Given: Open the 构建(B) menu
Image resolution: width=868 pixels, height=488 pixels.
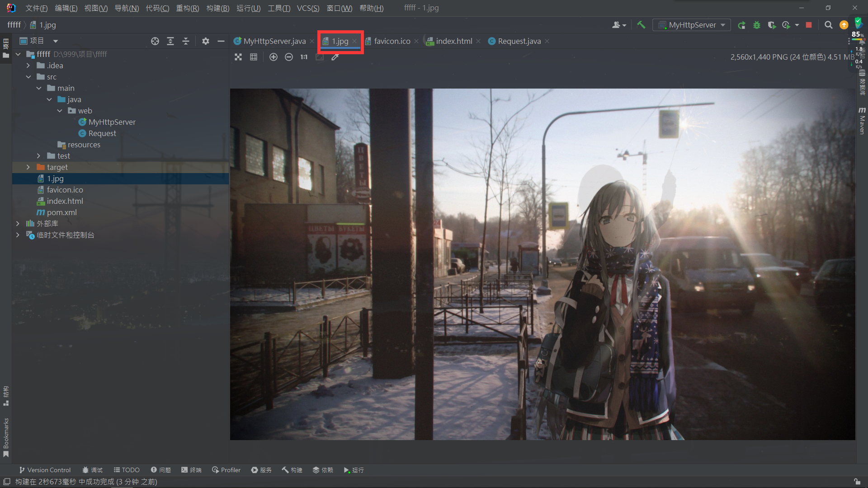Looking at the screenshot, I should [x=217, y=8].
